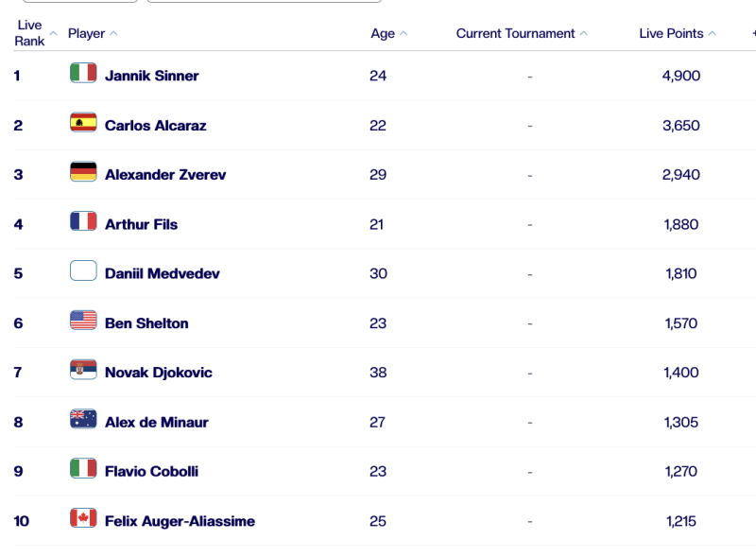Open Flavio Cobolli's profile
Viewport: 756px width, 557px height.
(x=152, y=472)
